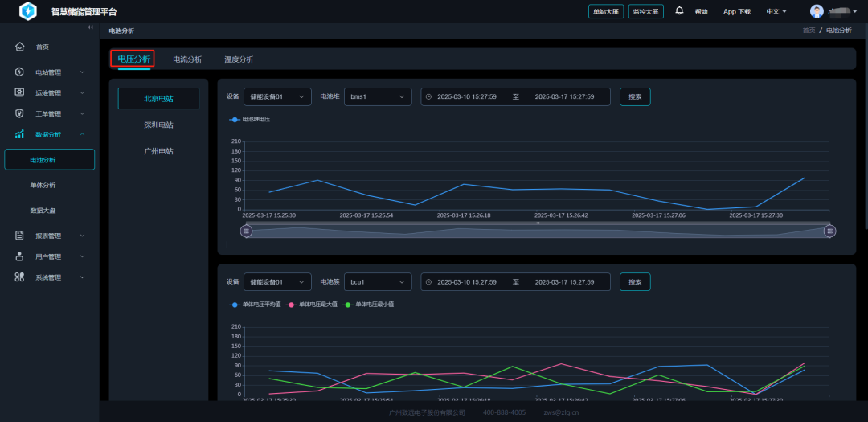This screenshot has width=868, height=422.
Task: Select 广州电站 station
Action: click(x=158, y=151)
